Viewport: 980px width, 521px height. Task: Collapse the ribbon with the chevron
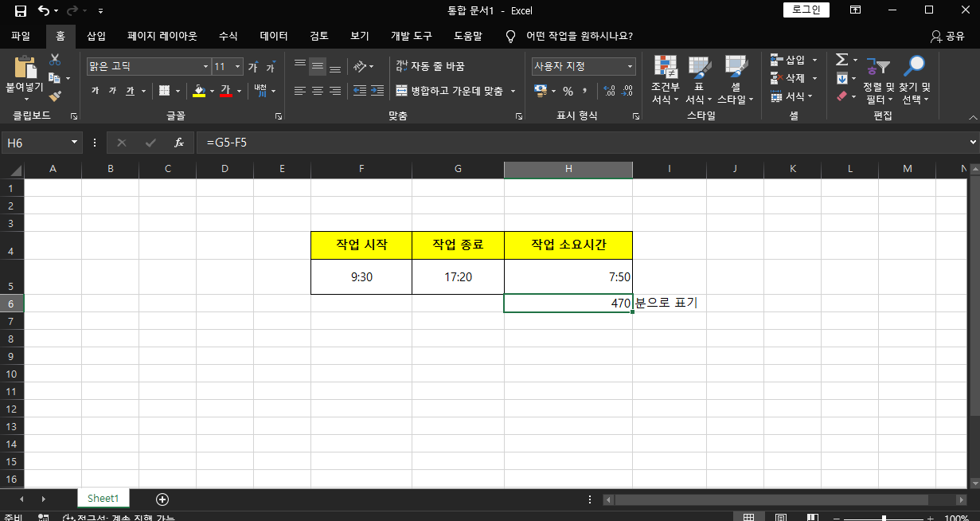point(972,116)
